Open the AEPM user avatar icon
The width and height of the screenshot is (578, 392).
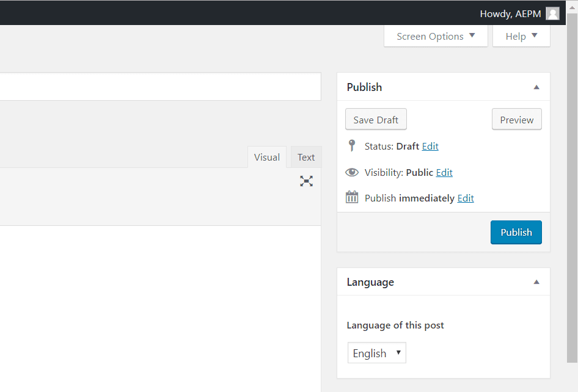552,13
